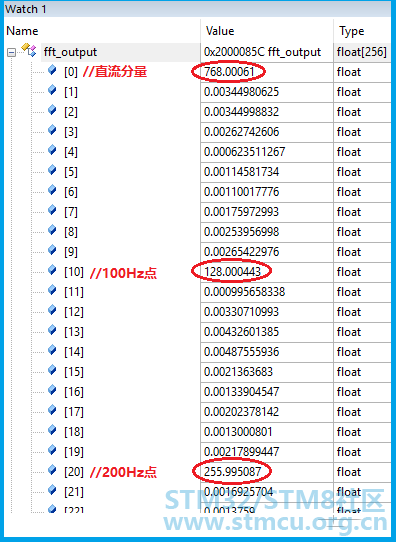Click the blue diamond icon of element [17]

52,410
